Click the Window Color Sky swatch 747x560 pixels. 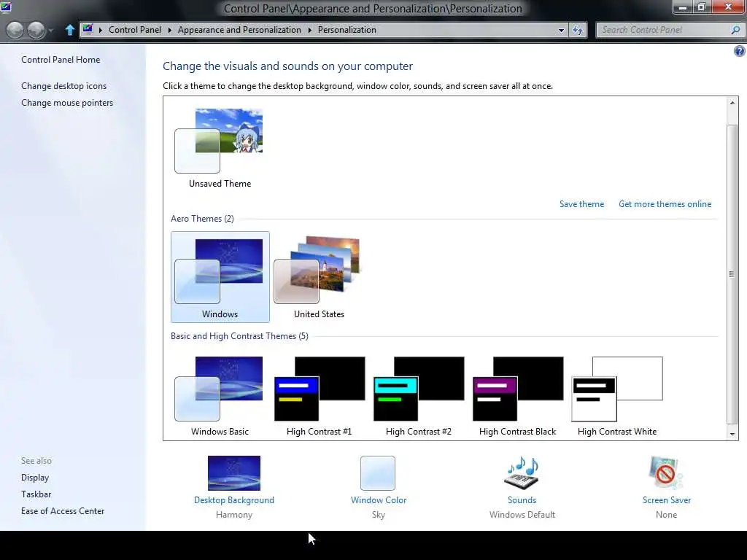(378, 472)
